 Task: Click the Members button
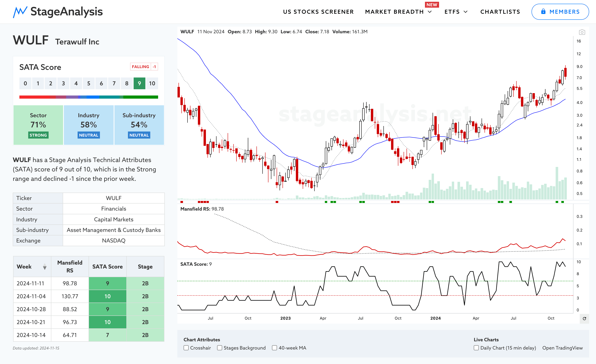(560, 12)
